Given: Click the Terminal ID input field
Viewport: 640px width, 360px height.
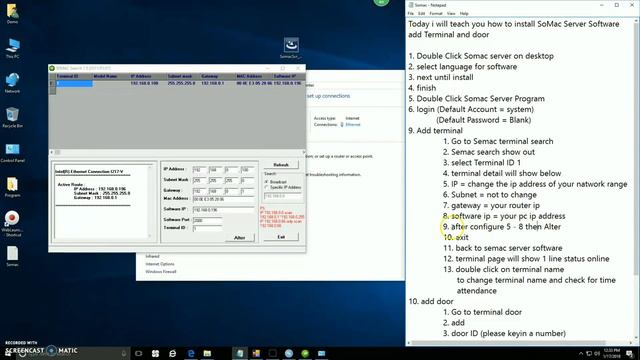Looking at the screenshot, I should tap(207, 228).
